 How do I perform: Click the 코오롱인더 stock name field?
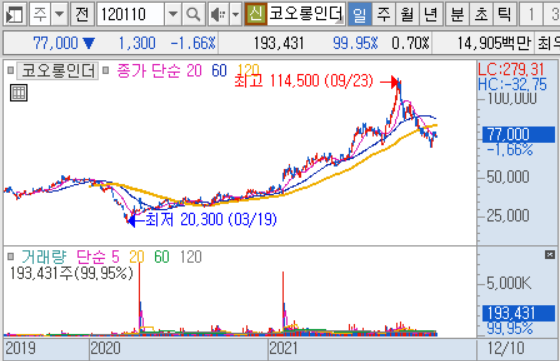[306, 14]
